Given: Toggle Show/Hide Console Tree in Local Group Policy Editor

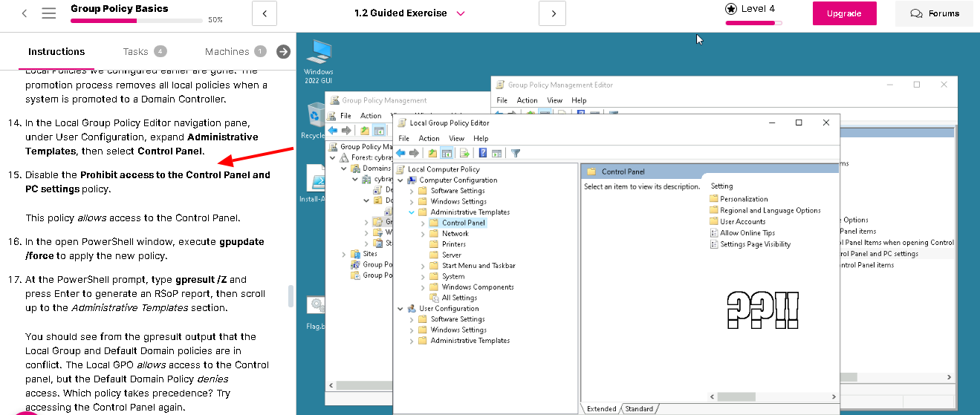Looking at the screenshot, I should (447, 153).
